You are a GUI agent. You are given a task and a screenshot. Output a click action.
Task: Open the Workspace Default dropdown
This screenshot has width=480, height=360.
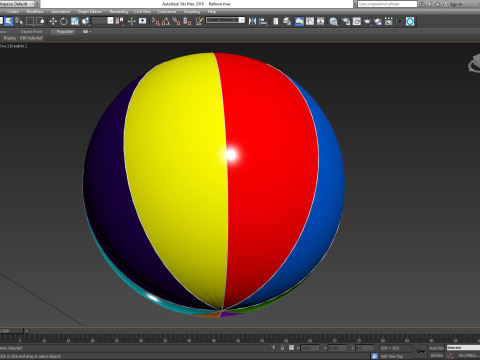(18, 4)
